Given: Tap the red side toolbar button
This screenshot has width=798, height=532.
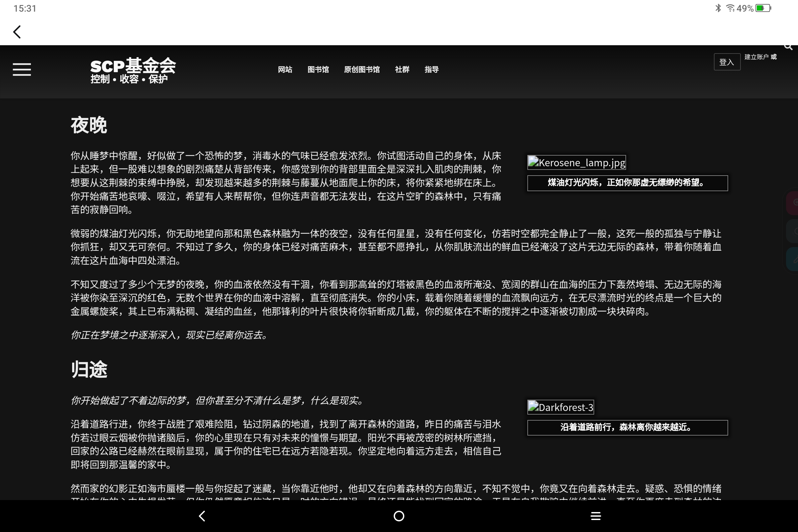Looking at the screenshot, I should pyautogui.click(x=793, y=203).
